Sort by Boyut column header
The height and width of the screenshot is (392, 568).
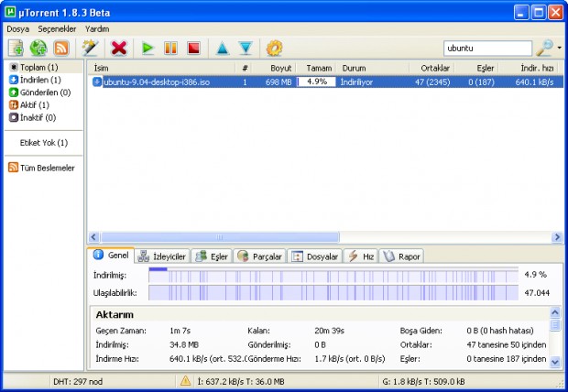[274, 68]
